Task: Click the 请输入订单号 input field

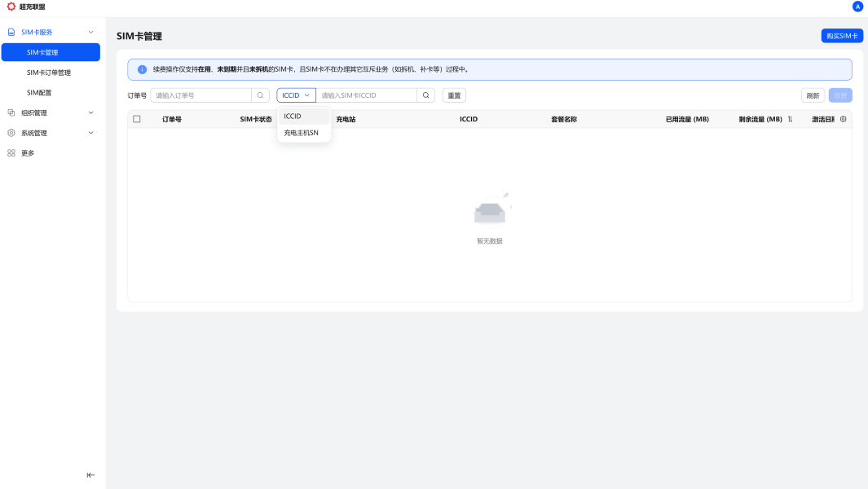Action: coord(200,95)
